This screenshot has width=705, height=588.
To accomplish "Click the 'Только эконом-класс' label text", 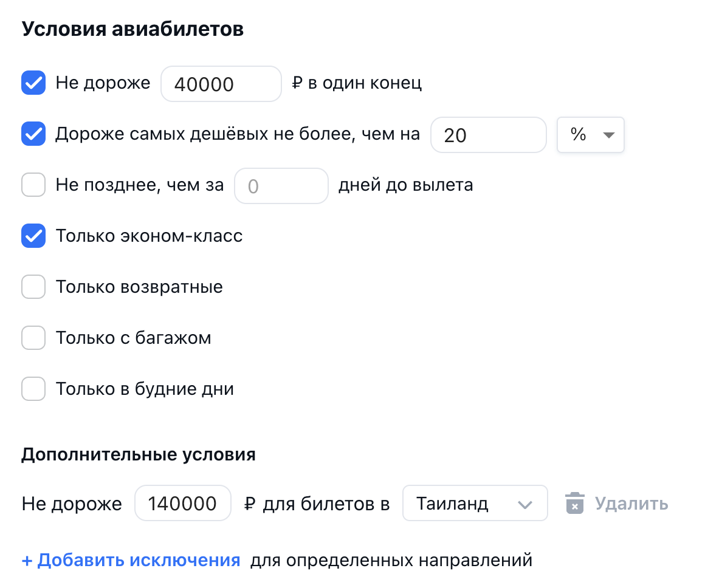I will pos(150,236).
